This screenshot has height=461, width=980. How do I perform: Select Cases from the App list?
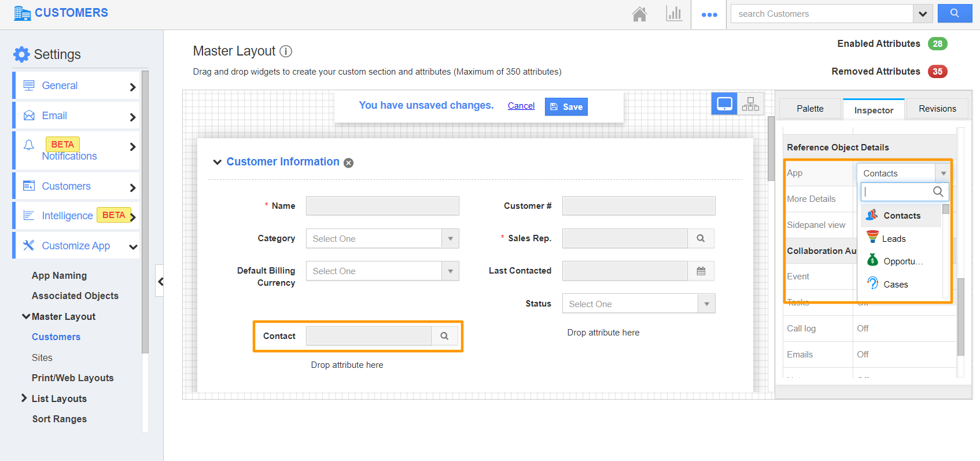tap(901, 284)
